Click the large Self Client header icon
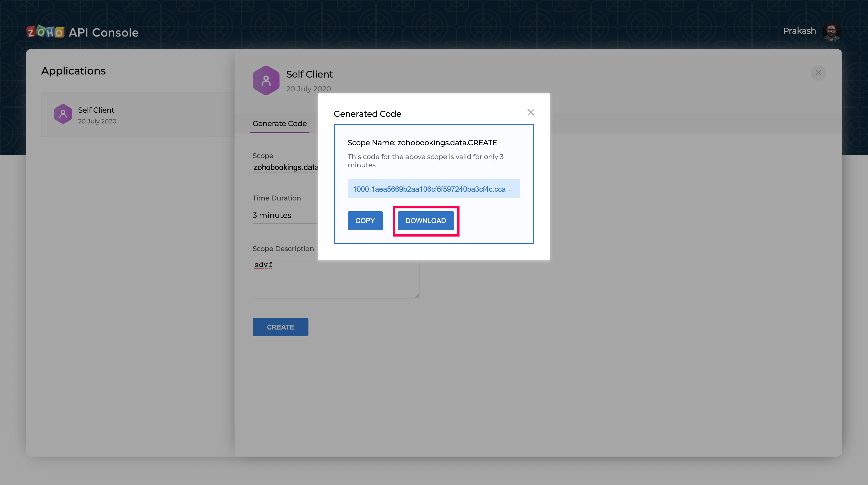This screenshot has height=485, width=868. click(x=266, y=81)
